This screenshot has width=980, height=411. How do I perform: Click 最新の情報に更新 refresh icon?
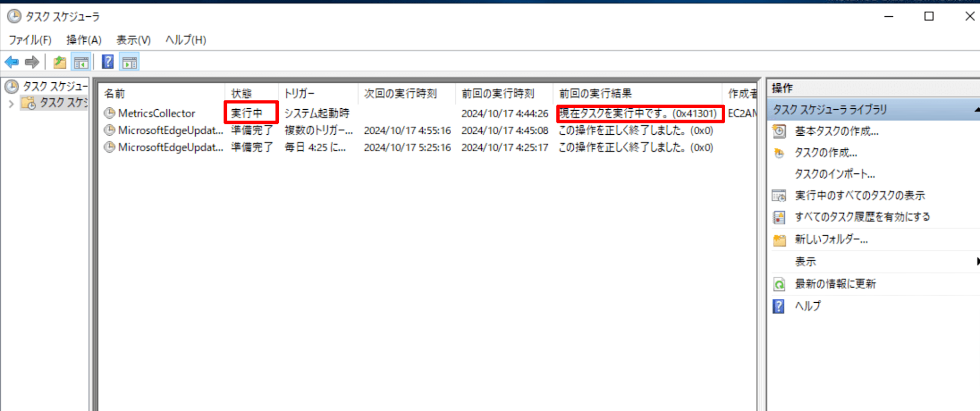tap(779, 284)
